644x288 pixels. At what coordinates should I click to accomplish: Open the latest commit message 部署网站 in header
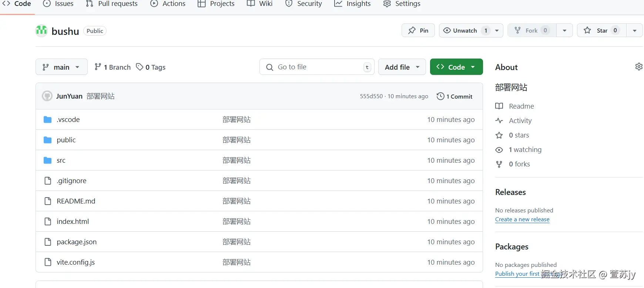[101, 96]
